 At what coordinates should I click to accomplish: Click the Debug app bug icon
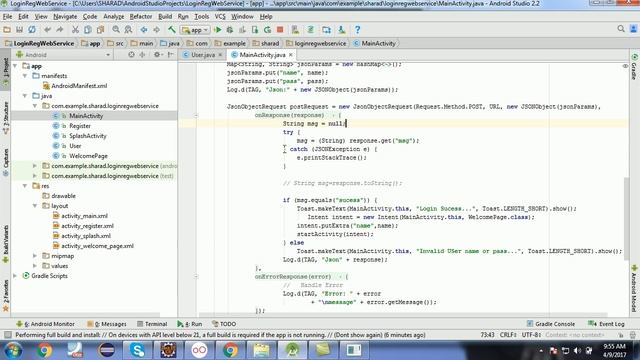pyautogui.click(x=230, y=30)
